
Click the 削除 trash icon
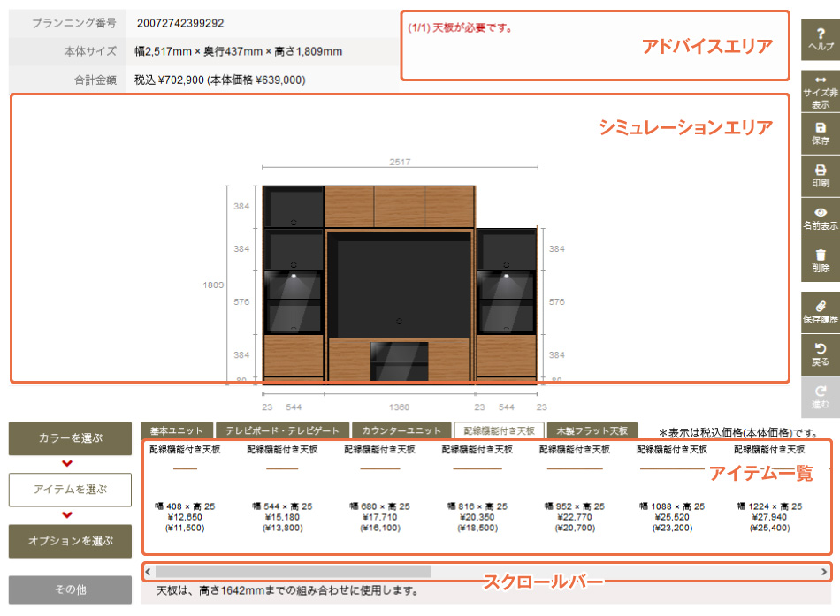[x=821, y=261]
